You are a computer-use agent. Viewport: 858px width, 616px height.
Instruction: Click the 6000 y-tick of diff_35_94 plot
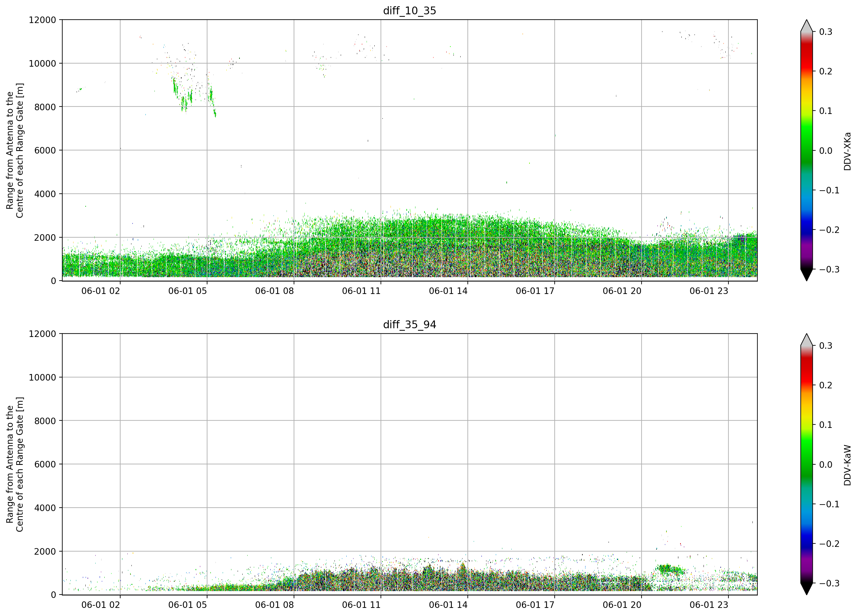coord(45,465)
